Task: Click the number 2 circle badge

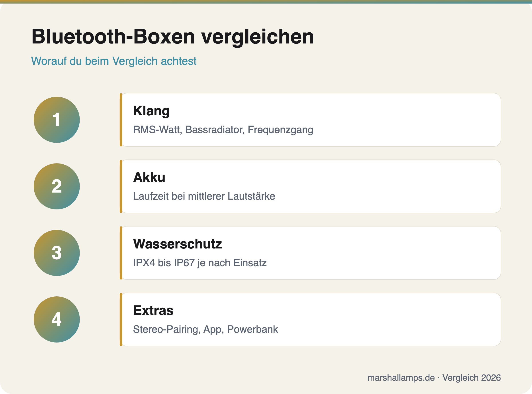Action: pos(57,186)
